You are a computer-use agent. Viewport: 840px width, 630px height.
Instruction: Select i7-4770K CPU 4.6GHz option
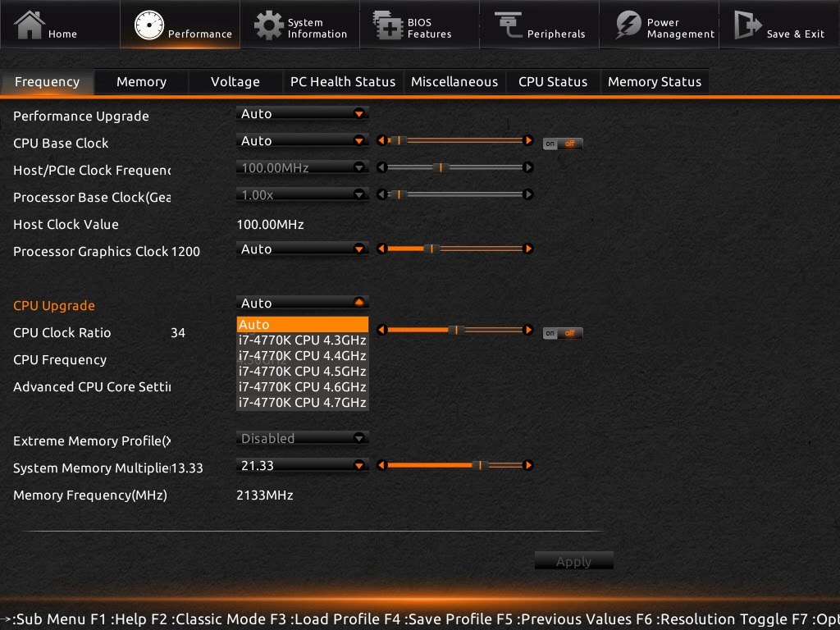click(302, 387)
